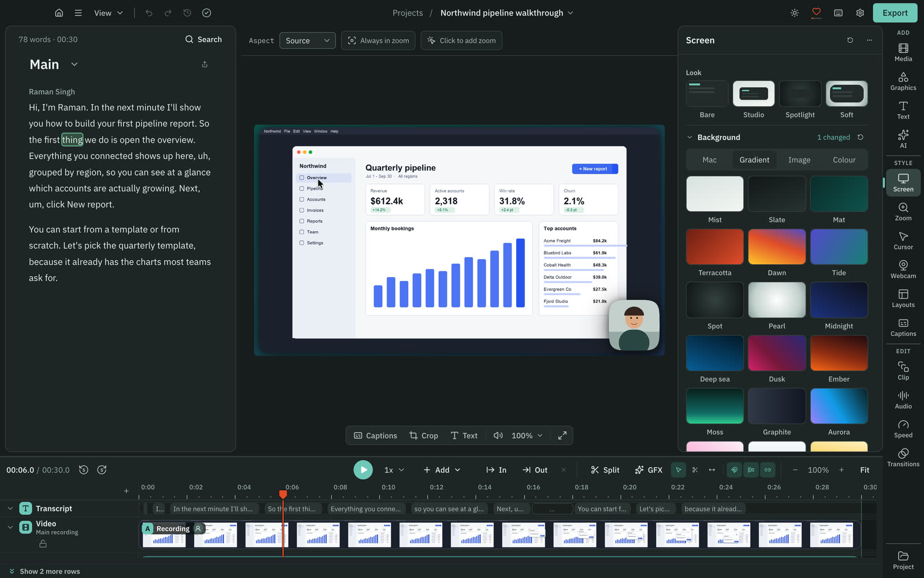
Task: Collapse the Background section
Action: [690, 137]
